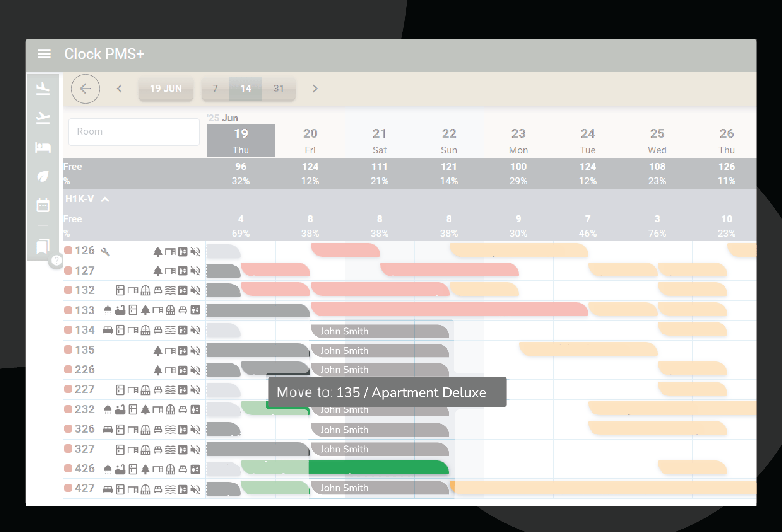Viewport: 782px width, 532px height.
Task: Go to next period with right chevron
Action: pyautogui.click(x=315, y=89)
